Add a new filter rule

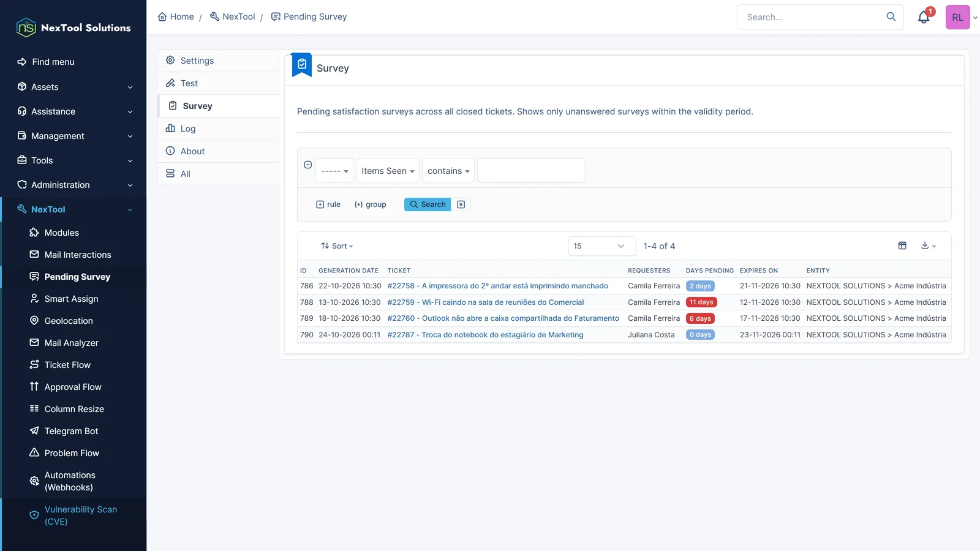[328, 204]
